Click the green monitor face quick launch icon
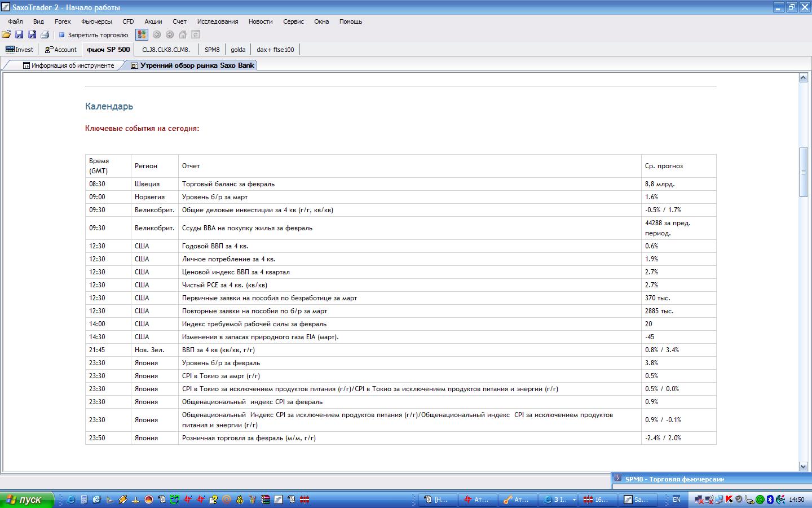This screenshot has width=812, height=508. click(174, 500)
